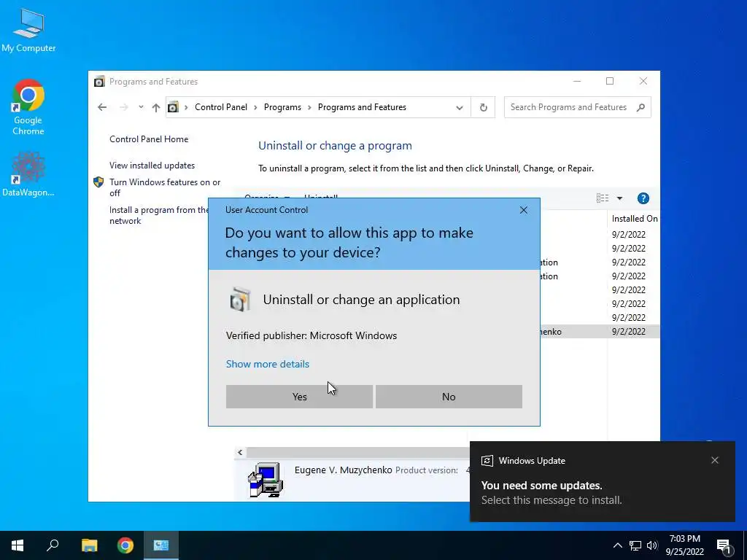Screen dimensions: 747x560
Task: Expand address bar history dropdown
Action: click(x=460, y=108)
